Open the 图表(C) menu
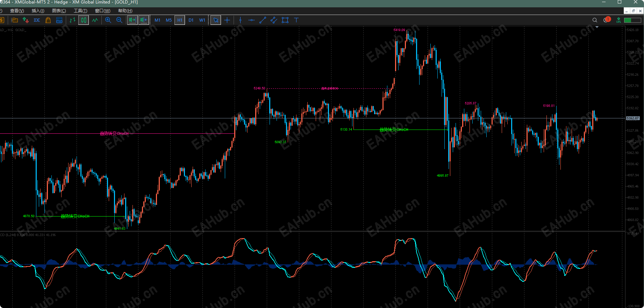 click(x=59, y=11)
